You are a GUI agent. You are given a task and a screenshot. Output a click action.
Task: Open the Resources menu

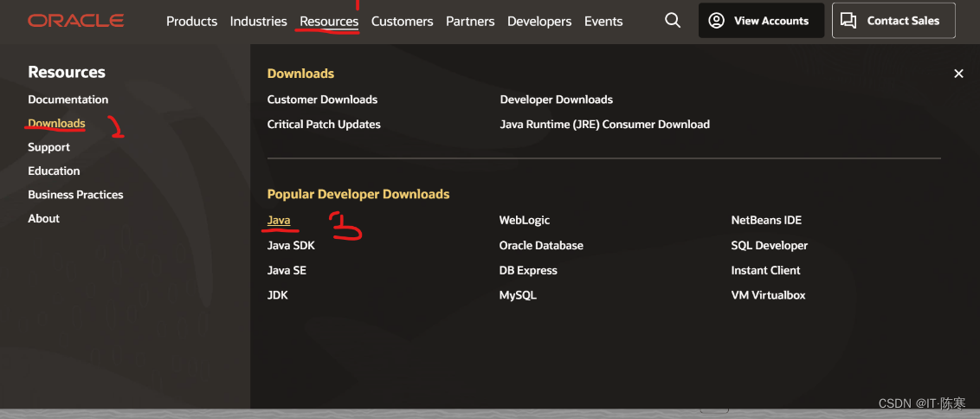coord(329,22)
